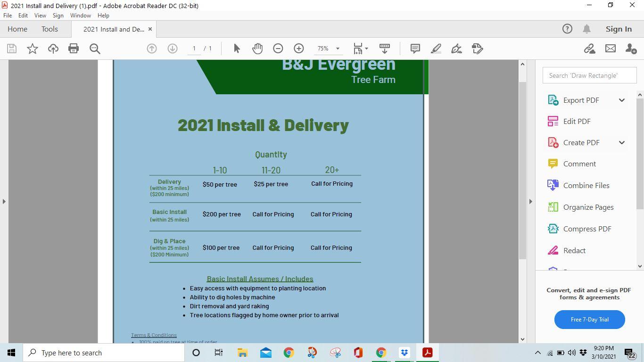Open the Find text magnifier tool
Screen dimensions: 644x362
click(95, 49)
